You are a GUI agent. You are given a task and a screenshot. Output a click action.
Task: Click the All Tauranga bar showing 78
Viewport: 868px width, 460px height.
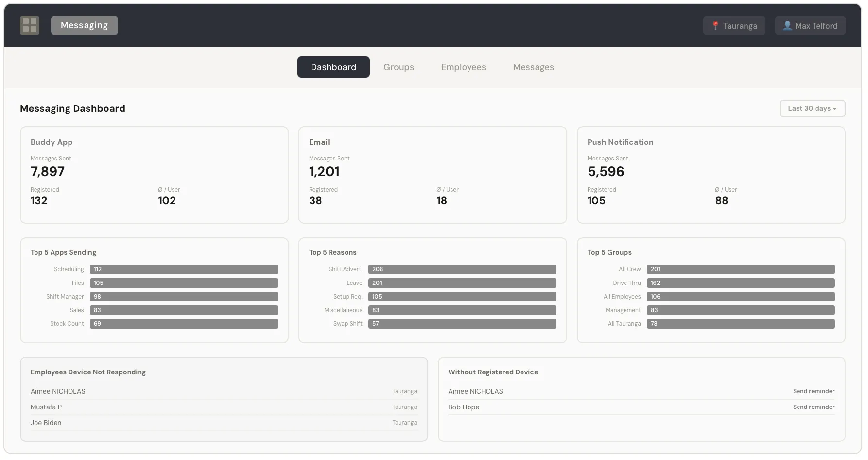click(x=741, y=324)
